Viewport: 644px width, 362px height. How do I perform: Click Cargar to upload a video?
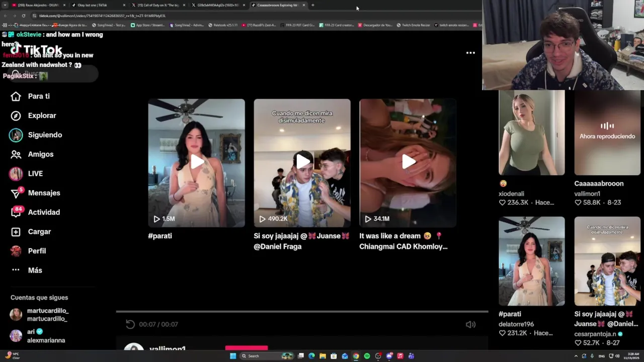(x=31, y=232)
